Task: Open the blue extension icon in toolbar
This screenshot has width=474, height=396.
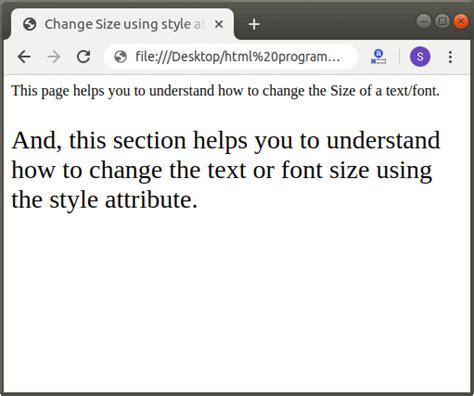Action: click(378, 57)
